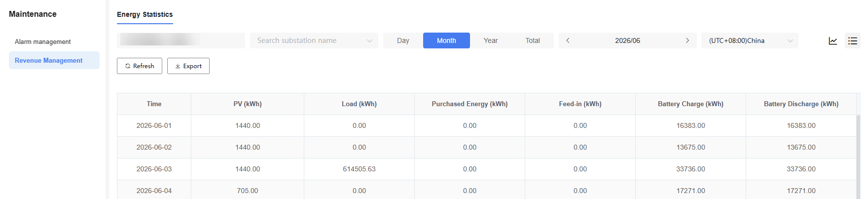868x199 pixels.
Task: Click the table vertical scrollbar
Action: pyautogui.click(x=858, y=157)
